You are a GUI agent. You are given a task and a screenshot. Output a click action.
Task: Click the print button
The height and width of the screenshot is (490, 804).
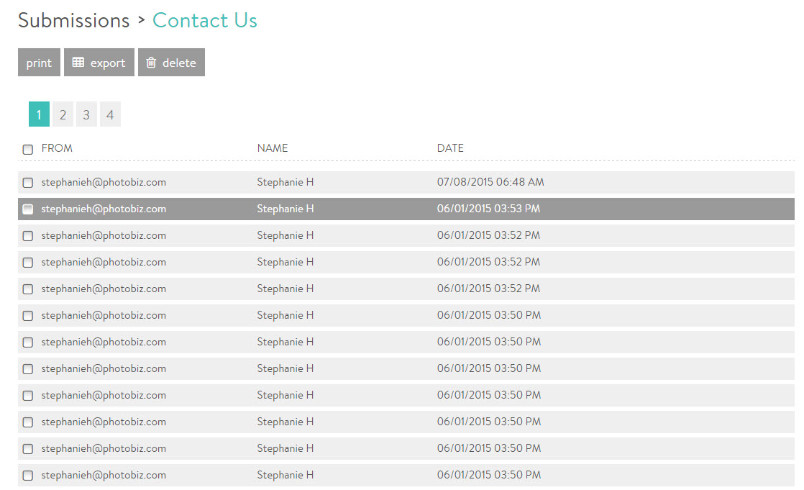[39, 62]
